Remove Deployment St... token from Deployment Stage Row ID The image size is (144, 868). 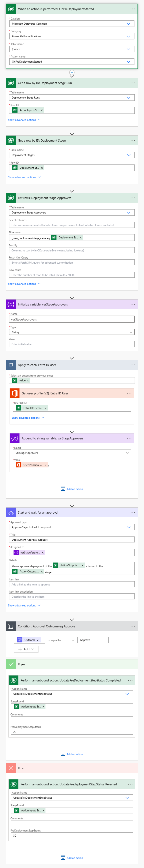42,168
